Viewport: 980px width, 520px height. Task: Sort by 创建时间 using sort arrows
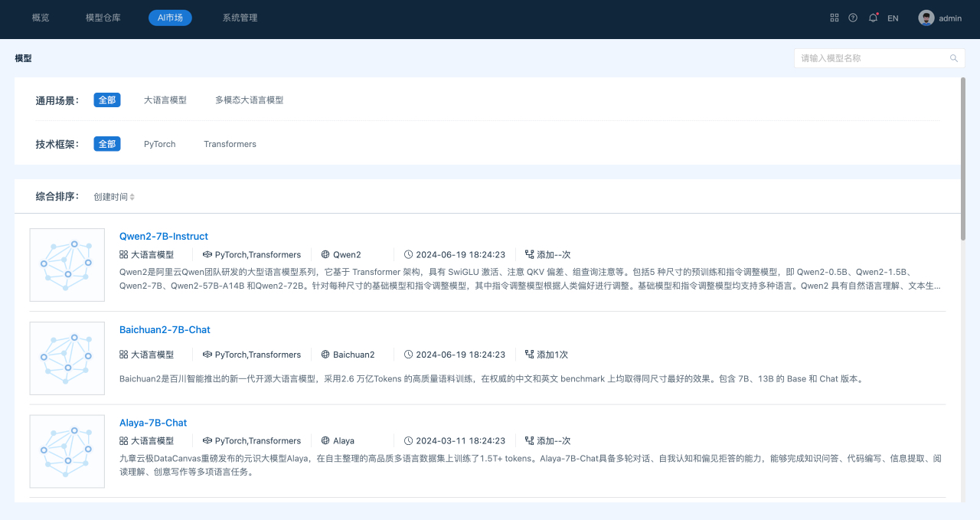[132, 197]
